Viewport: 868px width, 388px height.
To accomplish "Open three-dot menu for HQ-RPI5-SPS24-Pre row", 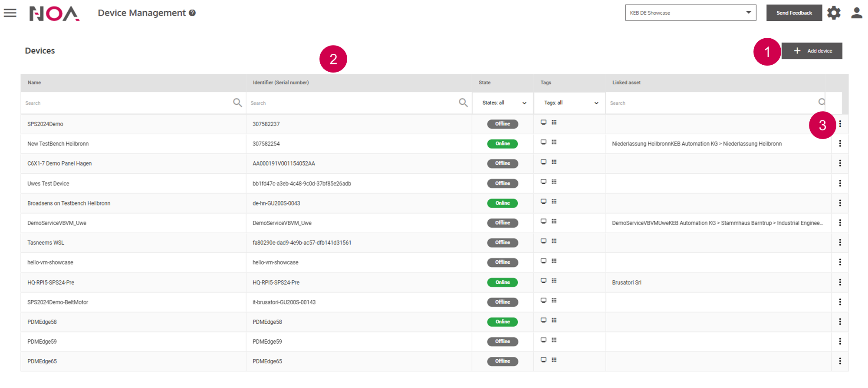I will tap(840, 282).
